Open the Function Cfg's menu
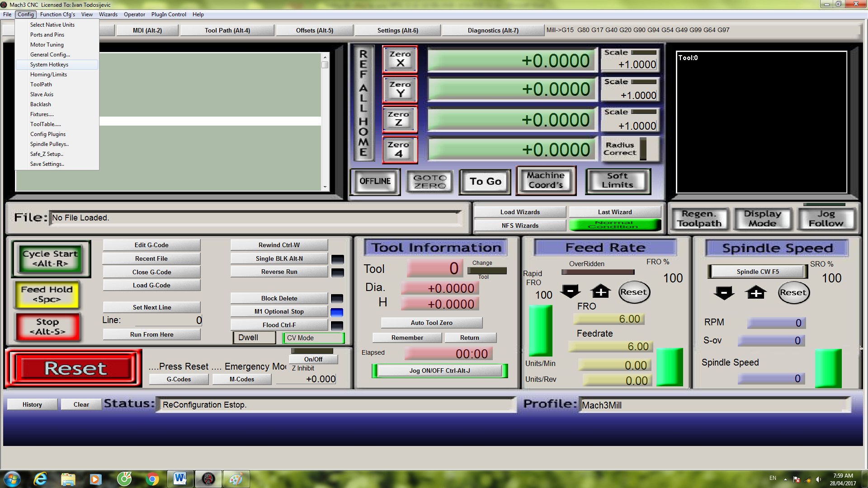The height and width of the screenshot is (488, 868). click(x=57, y=14)
